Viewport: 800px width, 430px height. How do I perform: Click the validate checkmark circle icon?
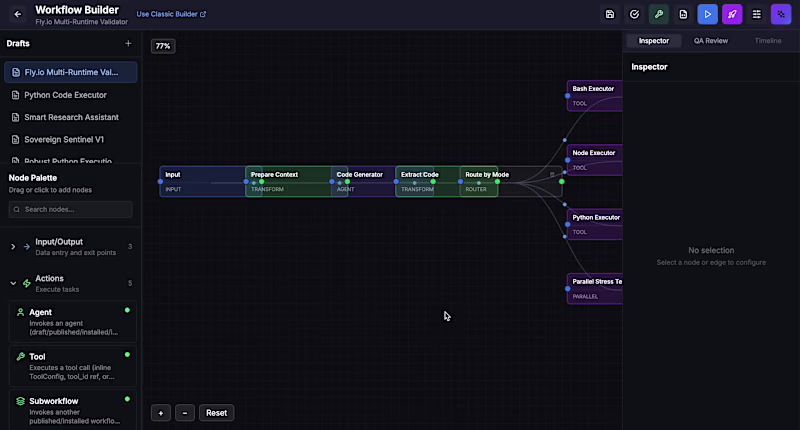click(634, 14)
